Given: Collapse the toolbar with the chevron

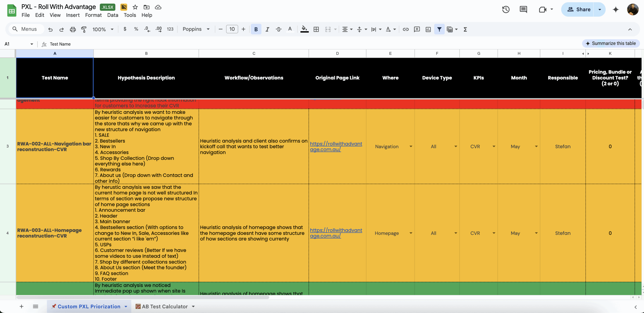Looking at the screenshot, I should (630, 29).
